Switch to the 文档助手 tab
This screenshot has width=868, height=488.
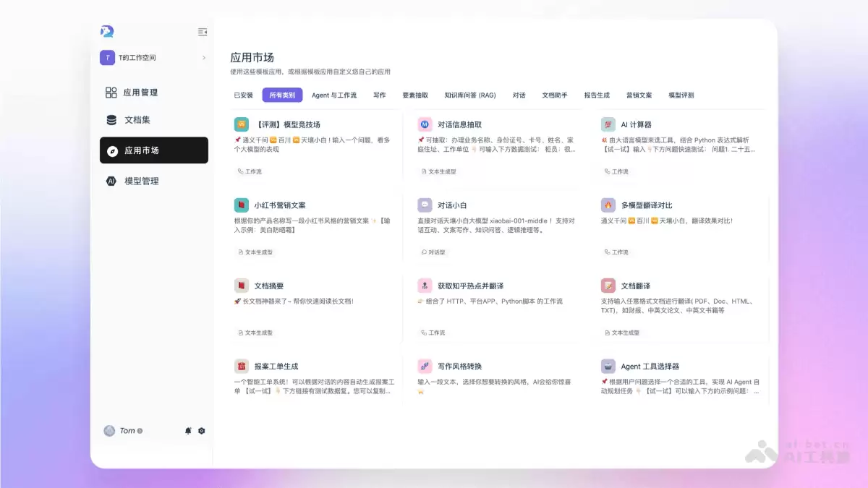point(555,95)
